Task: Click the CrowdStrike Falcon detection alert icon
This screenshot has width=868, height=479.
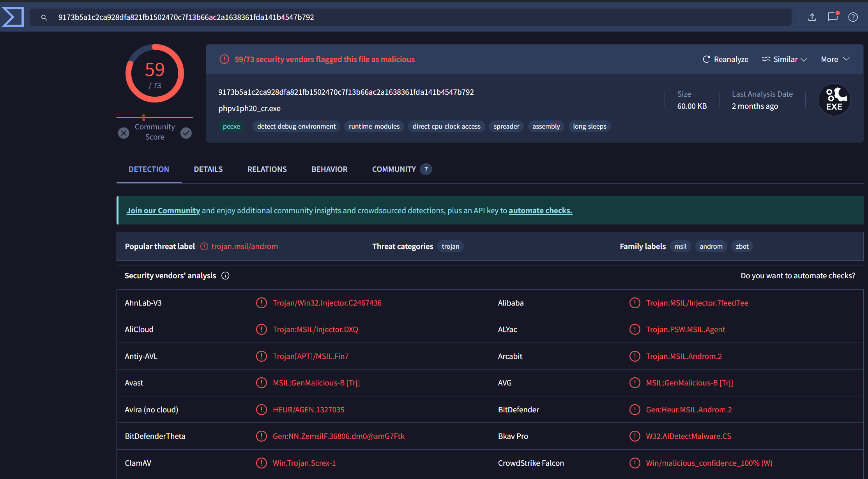Action: (x=635, y=463)
